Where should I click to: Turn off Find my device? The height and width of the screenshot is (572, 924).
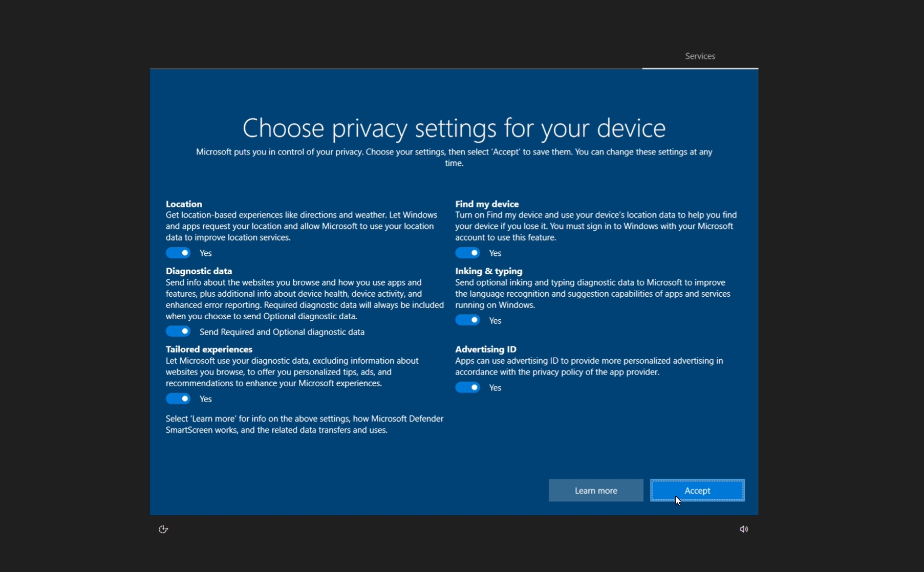pyautogui.click(x=467, y=253)
